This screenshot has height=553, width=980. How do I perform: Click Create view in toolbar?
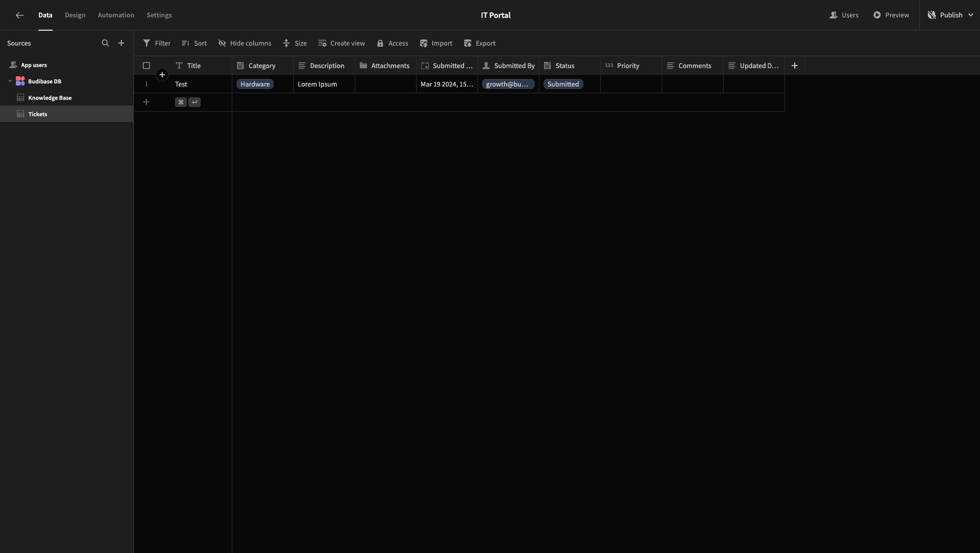click(x=342, y=43)
